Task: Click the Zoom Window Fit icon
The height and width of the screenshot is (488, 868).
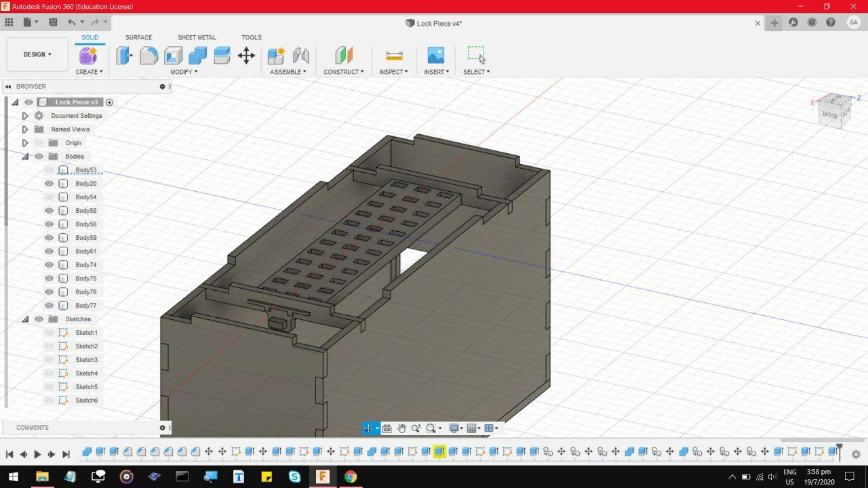Action: click(x=431, y=428)
